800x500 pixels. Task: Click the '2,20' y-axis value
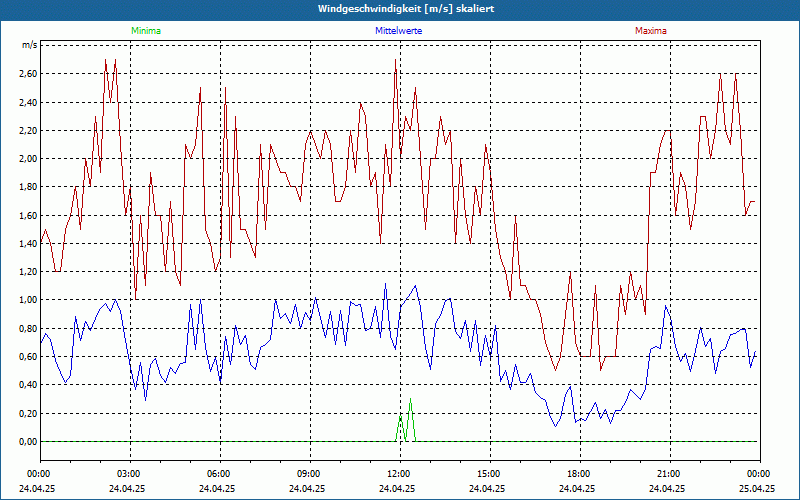(x=28, y=130)
